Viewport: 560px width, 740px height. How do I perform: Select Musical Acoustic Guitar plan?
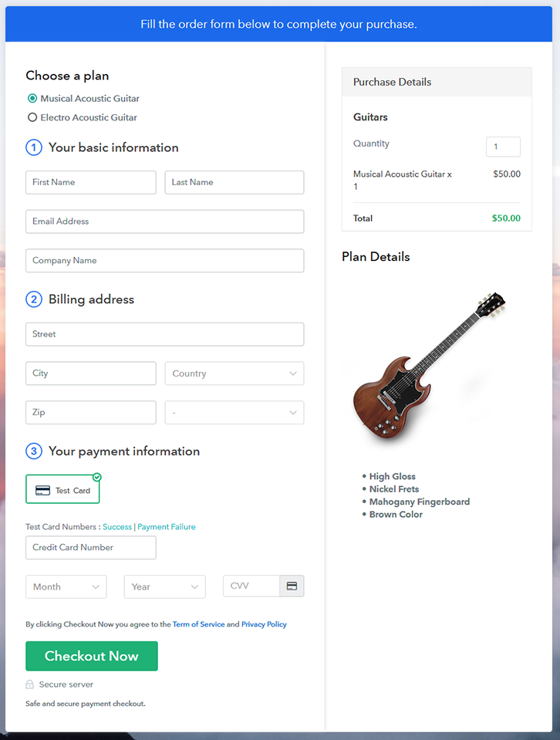(x=32, y=99)
